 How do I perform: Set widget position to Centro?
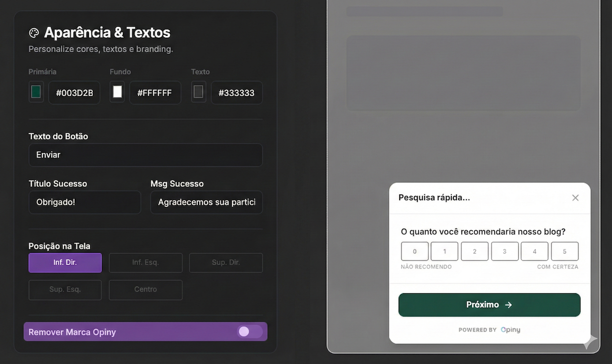pyautogui.click(x=145, y=289)
